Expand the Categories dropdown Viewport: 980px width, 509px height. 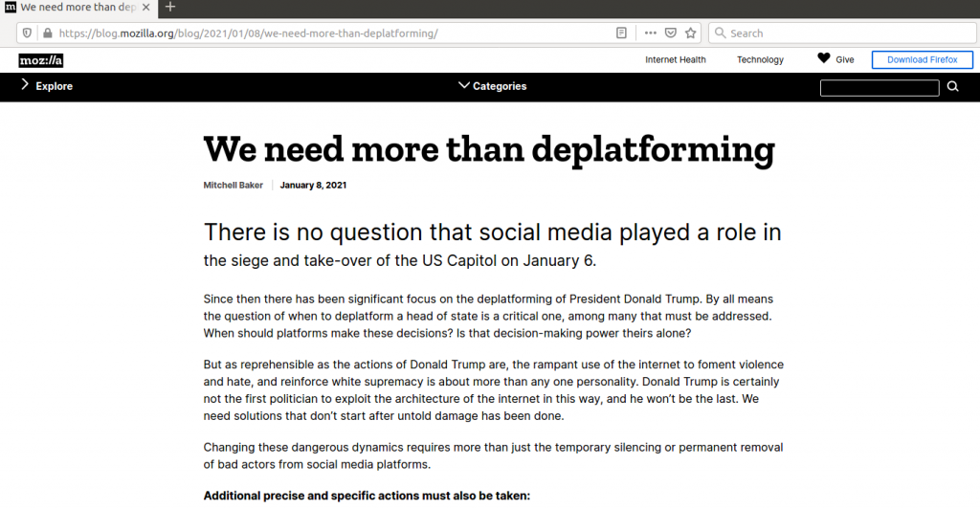[493, 86]
